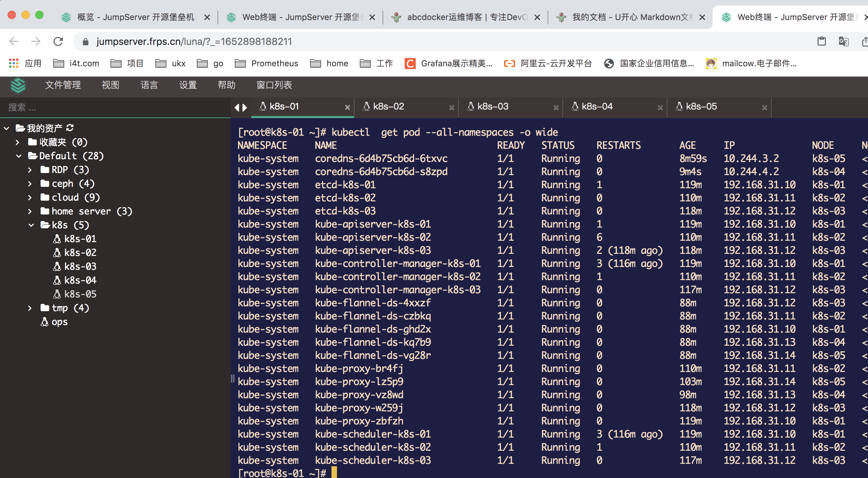Open the 阿里云-云开发平台 bookmark

pos(547,63)
